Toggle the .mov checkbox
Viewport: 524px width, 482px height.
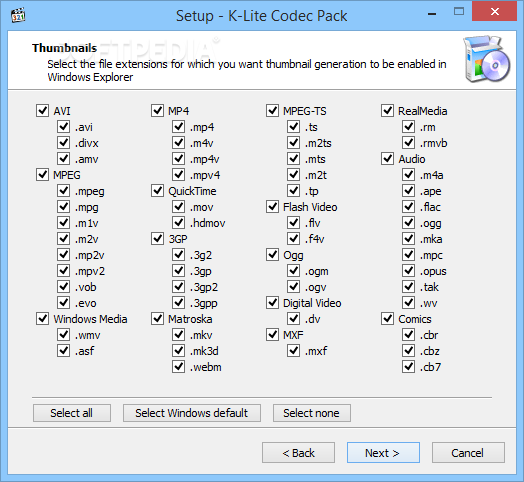pos(178,207)
